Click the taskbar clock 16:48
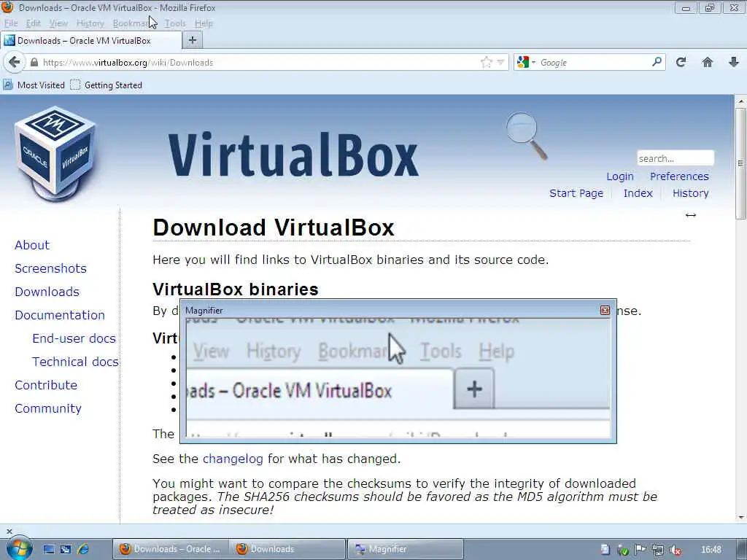 click(x=711, y=550)
